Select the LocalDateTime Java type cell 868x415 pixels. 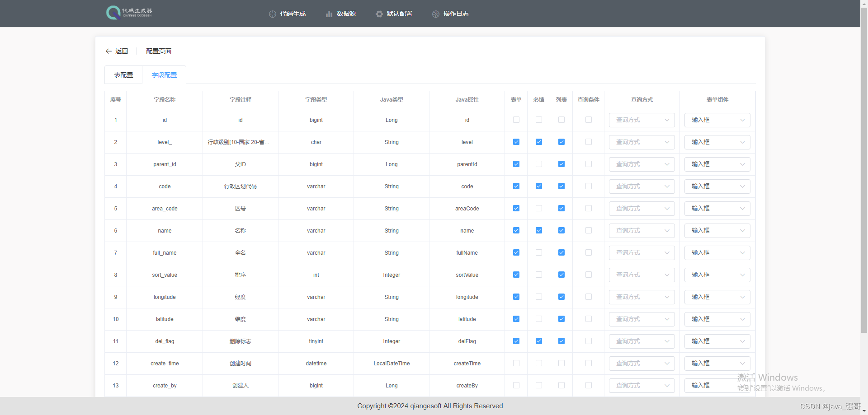pyautogui.click(x=392, y=364)
